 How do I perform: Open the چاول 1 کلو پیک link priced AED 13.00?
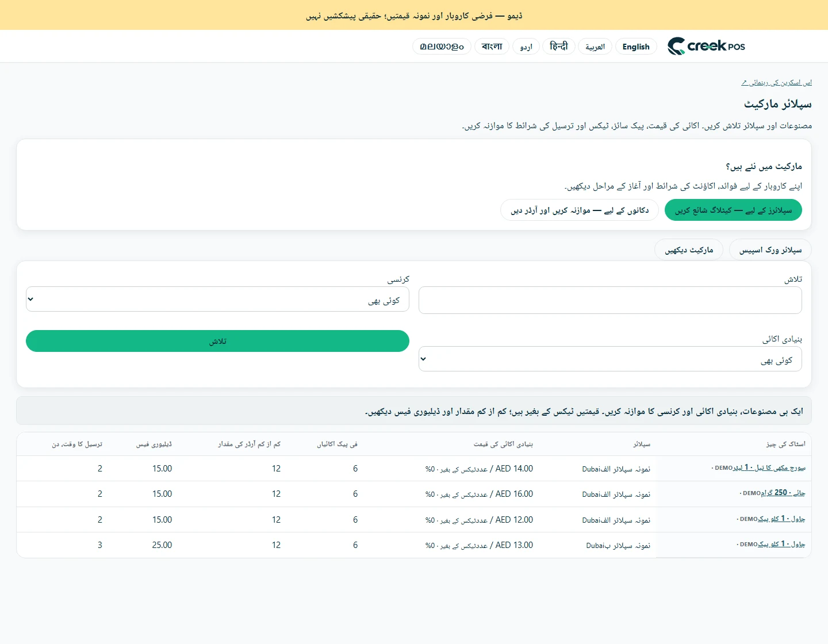781,544
